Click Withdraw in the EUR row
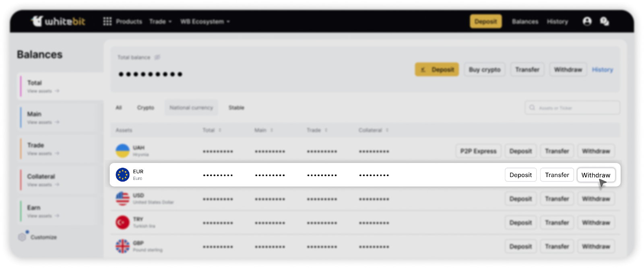The width and height of the screenshot is (644, 268). [x=596, y=175]
